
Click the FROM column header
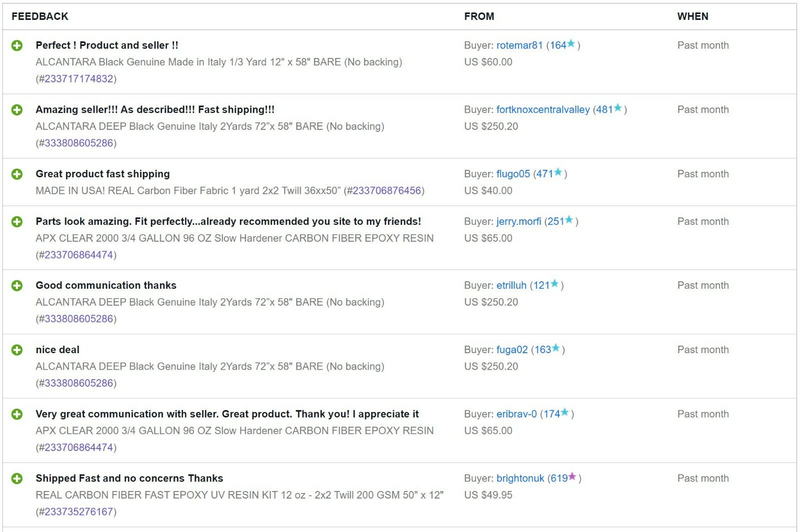click(478, 16)
